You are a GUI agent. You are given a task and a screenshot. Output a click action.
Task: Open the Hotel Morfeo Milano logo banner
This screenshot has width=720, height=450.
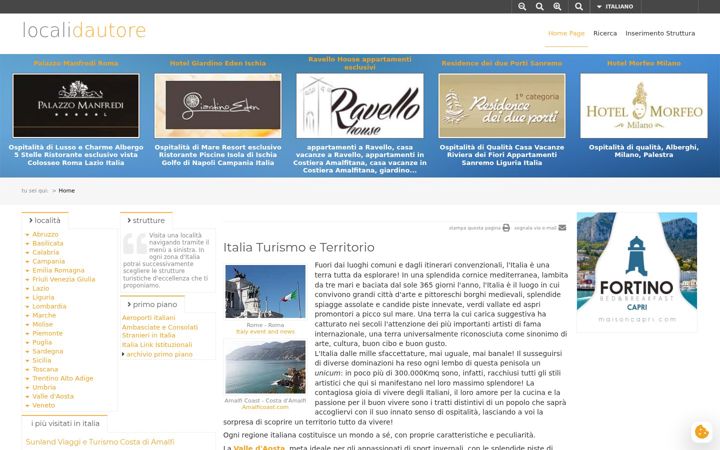click(x=643, y=106)
